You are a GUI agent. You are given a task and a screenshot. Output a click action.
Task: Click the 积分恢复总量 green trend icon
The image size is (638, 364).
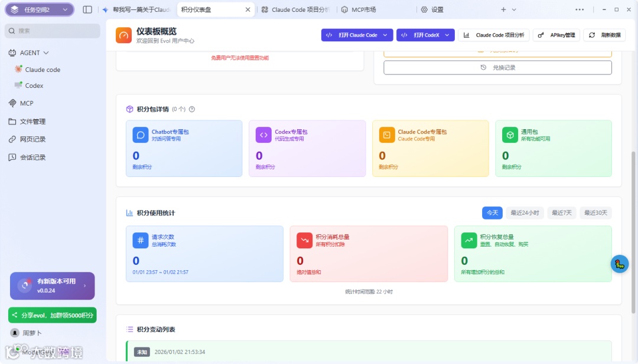(x=468, y=240)
